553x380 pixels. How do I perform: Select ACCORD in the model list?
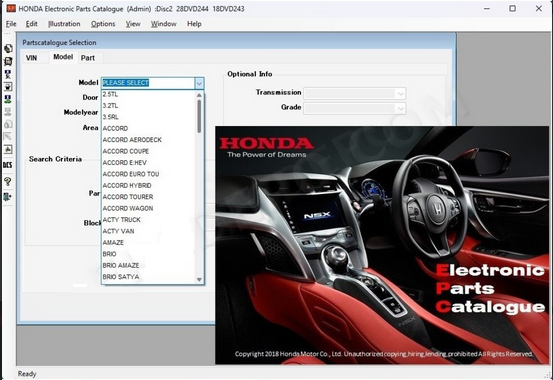click(148, 128)
